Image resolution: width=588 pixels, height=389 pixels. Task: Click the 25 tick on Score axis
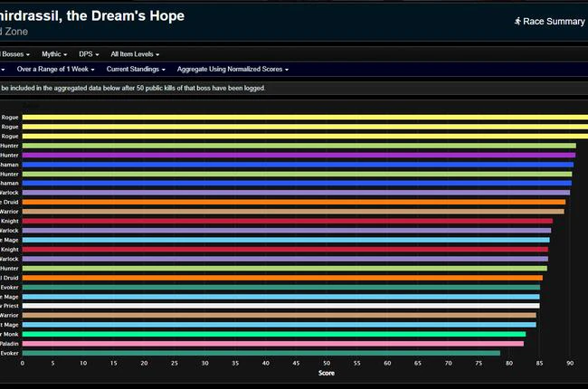175,363
